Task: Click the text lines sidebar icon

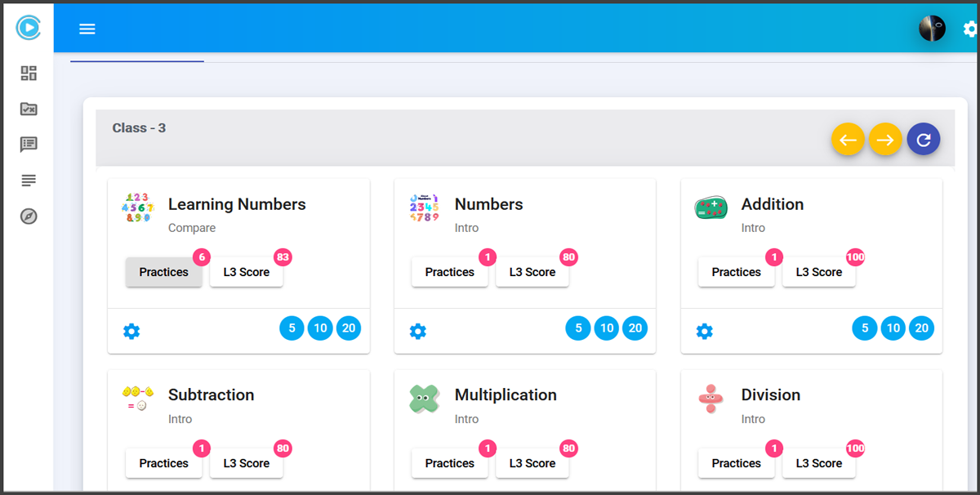Action: pos(29,181)
